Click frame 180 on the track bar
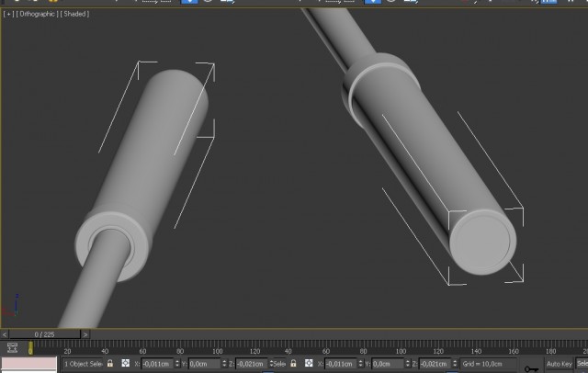588x373 pixels. [551, 351]
